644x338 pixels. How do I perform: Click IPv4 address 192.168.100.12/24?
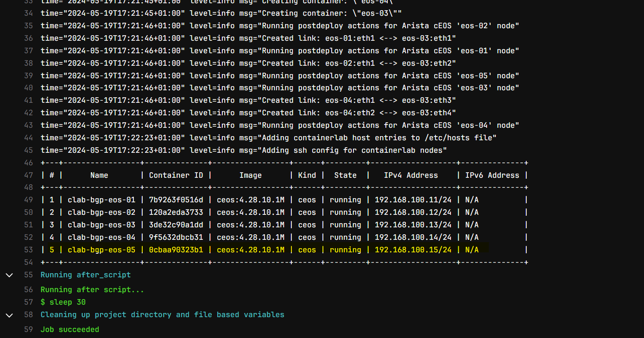coord(413,212)
